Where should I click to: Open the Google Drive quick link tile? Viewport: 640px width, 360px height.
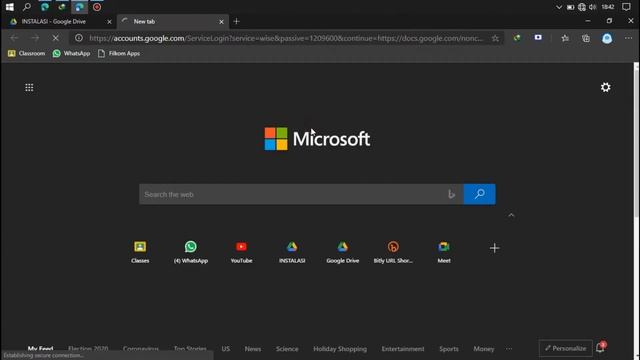pyautogui.click(x=342, y=252)
